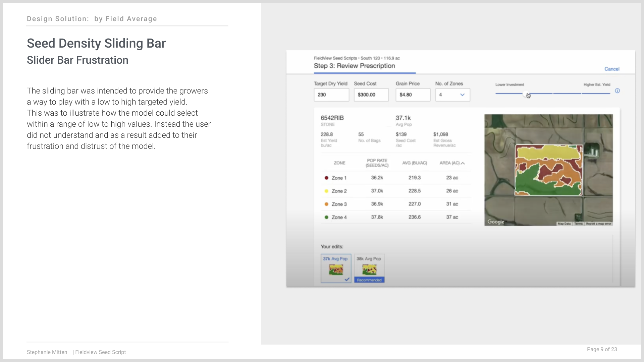Click the Zone 3 orange dot
Image resolution: width=644 pixels, height=362 pixels.
click(x=326, y=204)
